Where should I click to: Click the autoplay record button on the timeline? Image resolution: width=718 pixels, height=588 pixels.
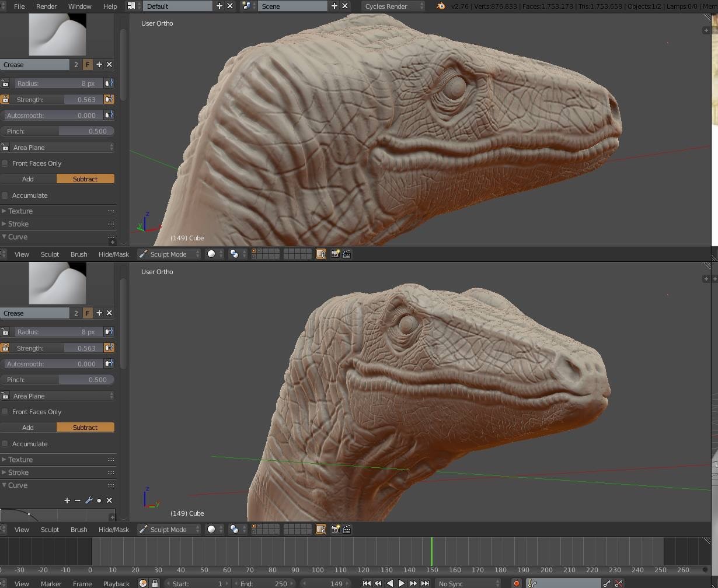(x=516, y=583)
